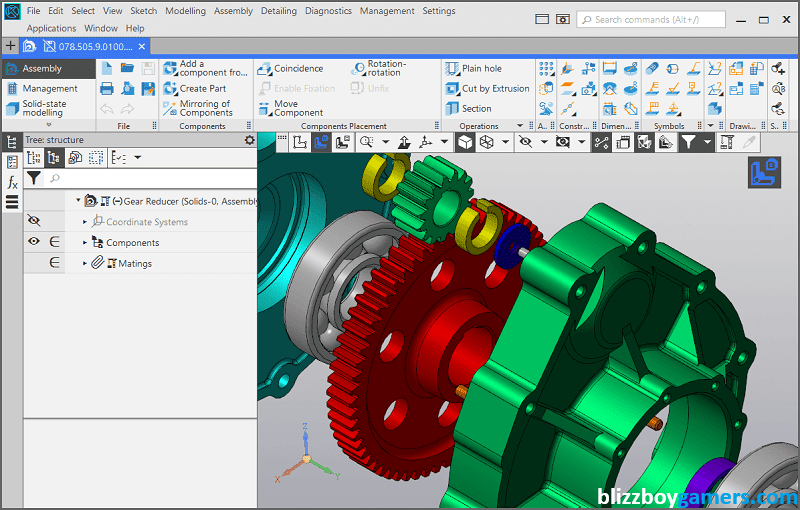The width and height of the screenshot is (800, 510).
Task: Open the Diagnostics menu
Action: [327, 11]
